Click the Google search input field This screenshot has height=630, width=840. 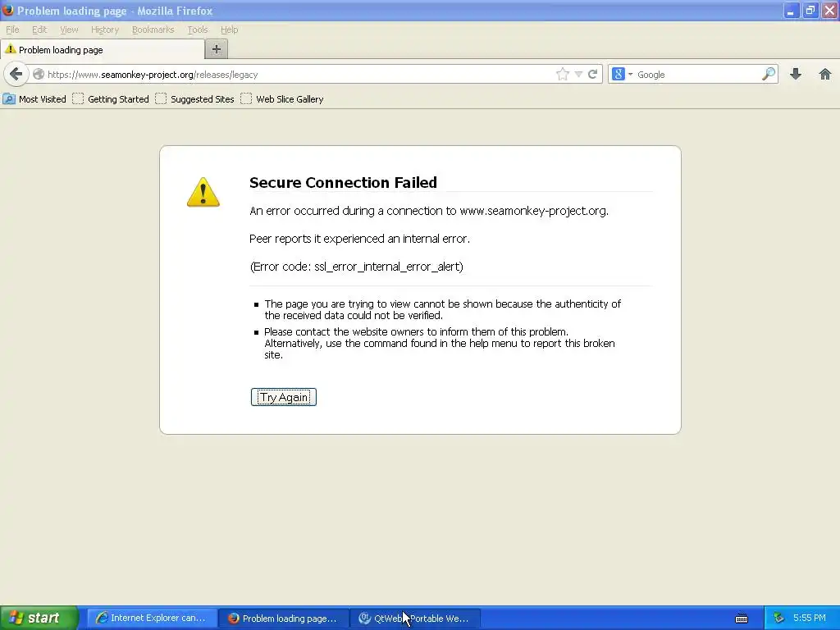click(697, 75)
